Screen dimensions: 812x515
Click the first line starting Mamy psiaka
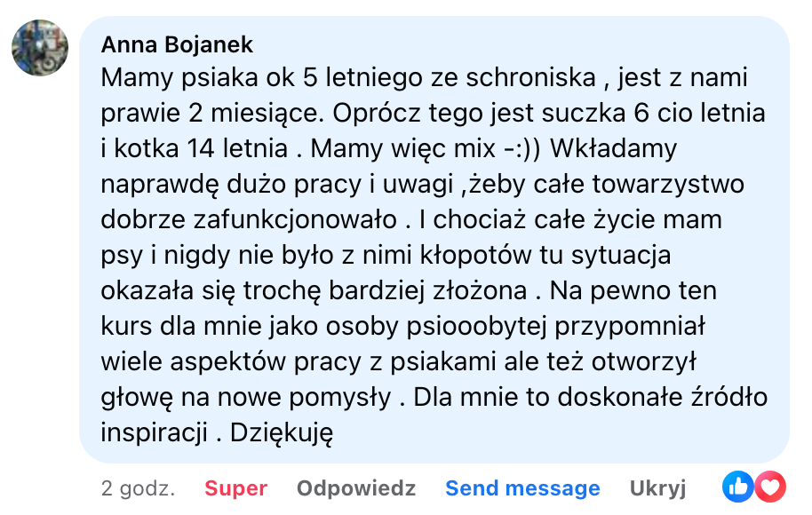pyautogui.click(x=424, y=78)
